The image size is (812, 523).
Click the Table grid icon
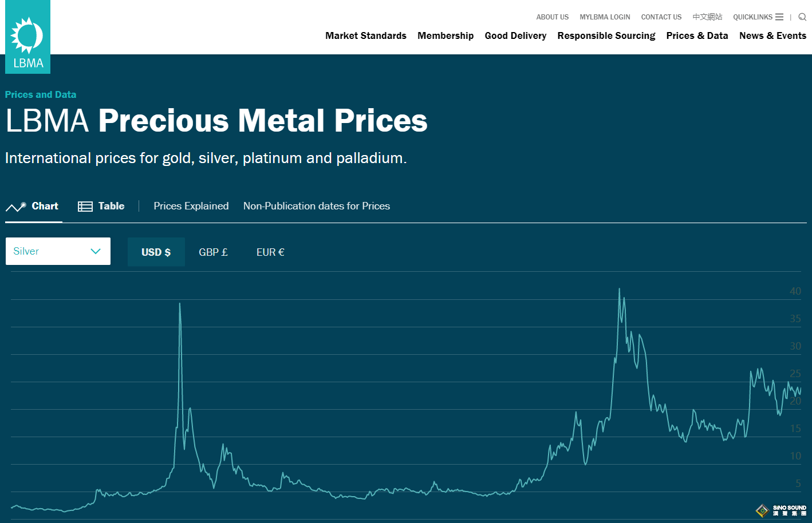coord(85,207)
